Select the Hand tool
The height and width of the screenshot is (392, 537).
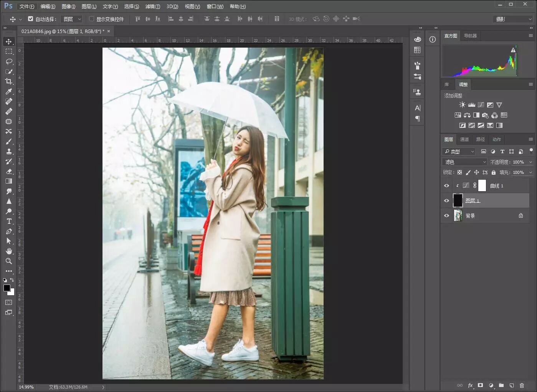[x=9, y=251]
